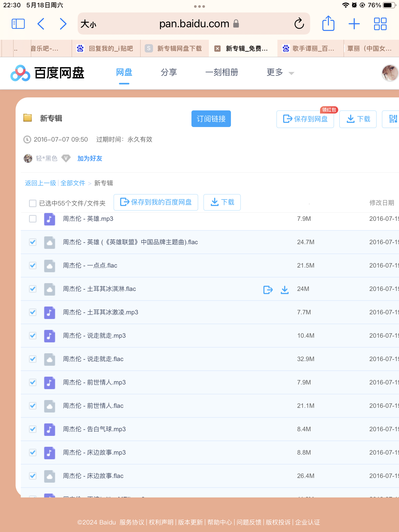Viewport: 399px width, 532px height.
Task: Uncheck the 英雄联盟 主题曲 flac checkbox
Action: coord(33,242)
